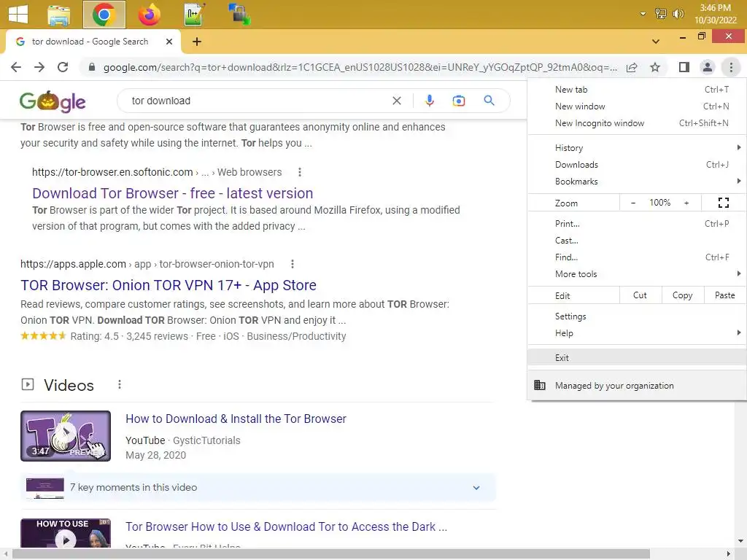Viewport: 747px width, 560px height.
Task: Start voice search with microphone
Action: 429,101
